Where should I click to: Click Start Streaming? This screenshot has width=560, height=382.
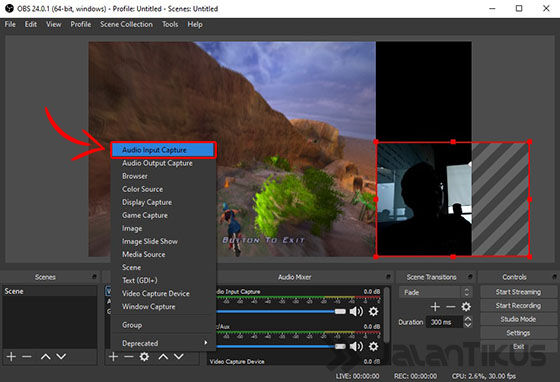click(518, 292)
